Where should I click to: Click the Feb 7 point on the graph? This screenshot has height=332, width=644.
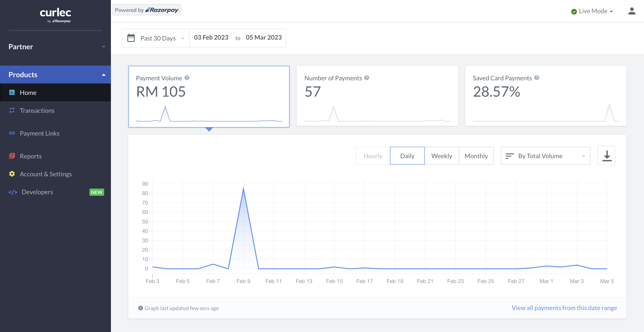pyautogui.click(x=213, y=264)
